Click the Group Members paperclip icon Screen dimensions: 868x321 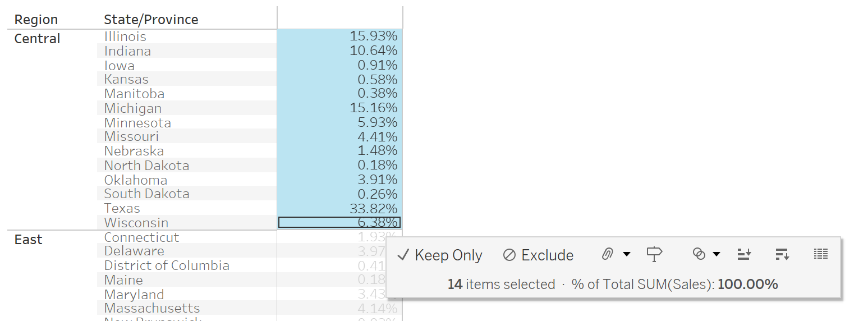tap(607, 255)
